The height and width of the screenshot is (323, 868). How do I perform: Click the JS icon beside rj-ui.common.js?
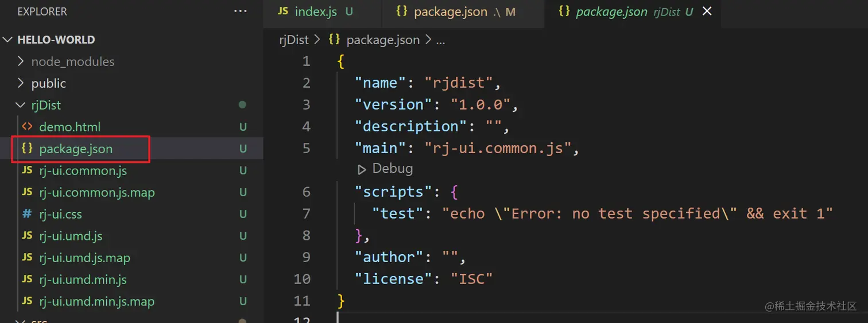click(x=27, y=170)
